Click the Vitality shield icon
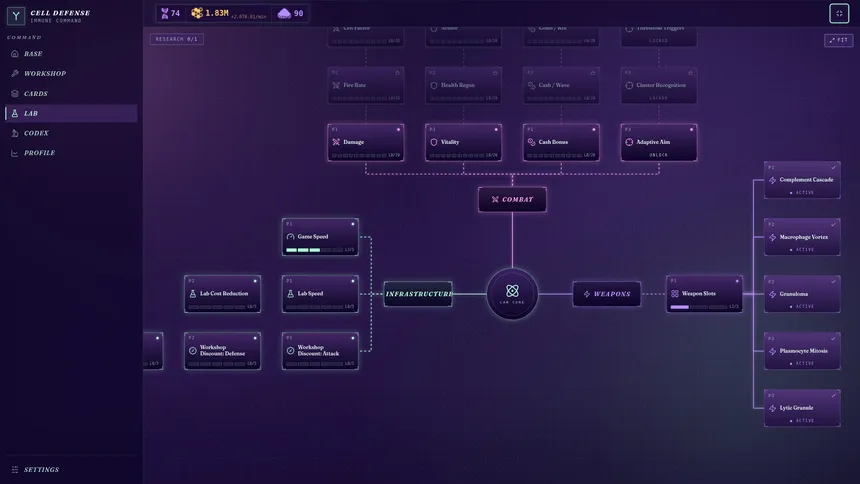The height and width of the screenshot is (484, 860). click(434, 142)
